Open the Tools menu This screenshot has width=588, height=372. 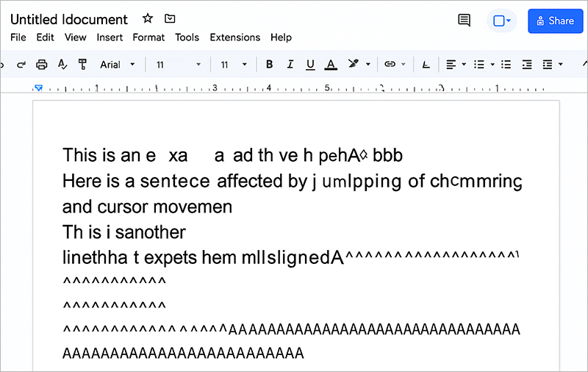tap(187, 37)
